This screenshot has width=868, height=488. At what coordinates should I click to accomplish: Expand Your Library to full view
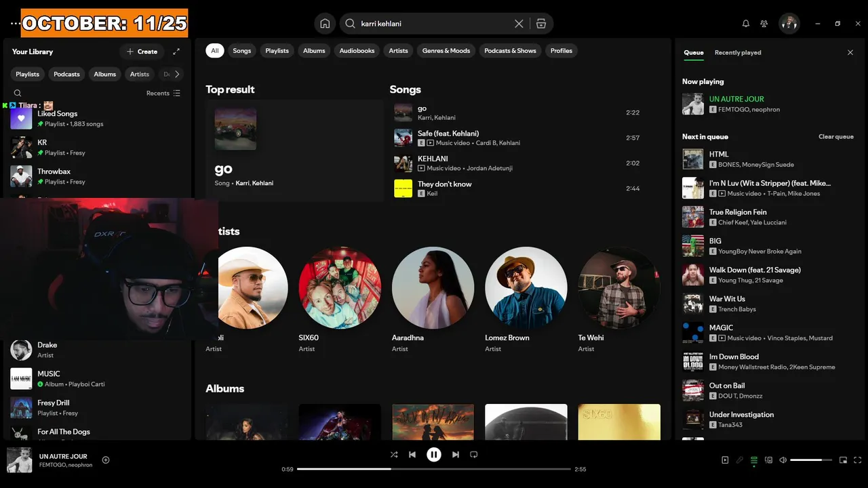[x=176, y=52]
